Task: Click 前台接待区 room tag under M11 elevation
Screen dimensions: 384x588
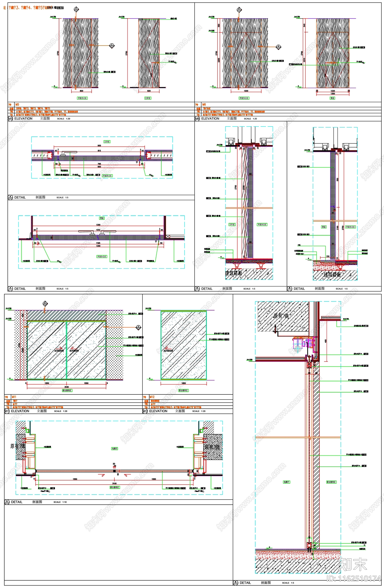Action: 67,391
